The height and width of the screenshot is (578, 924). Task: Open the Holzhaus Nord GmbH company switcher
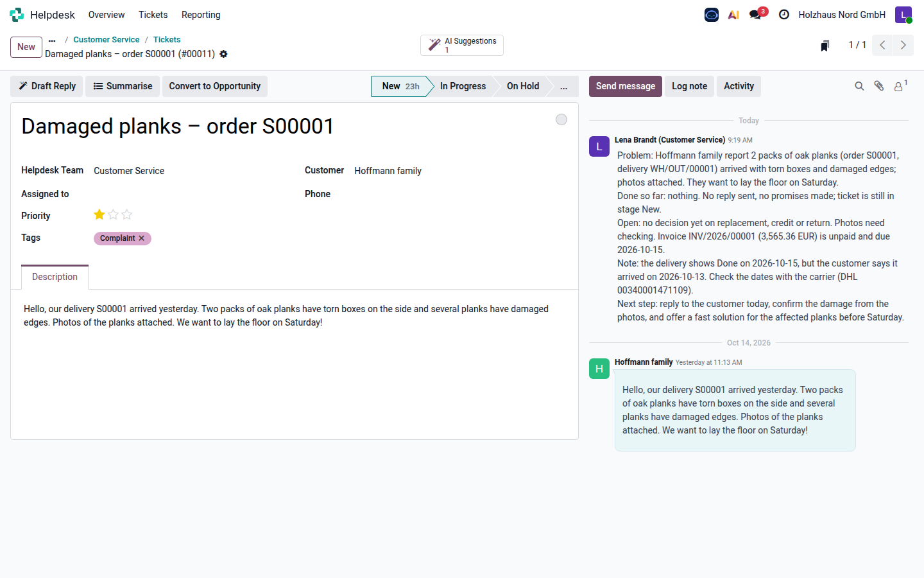(842, 14)
